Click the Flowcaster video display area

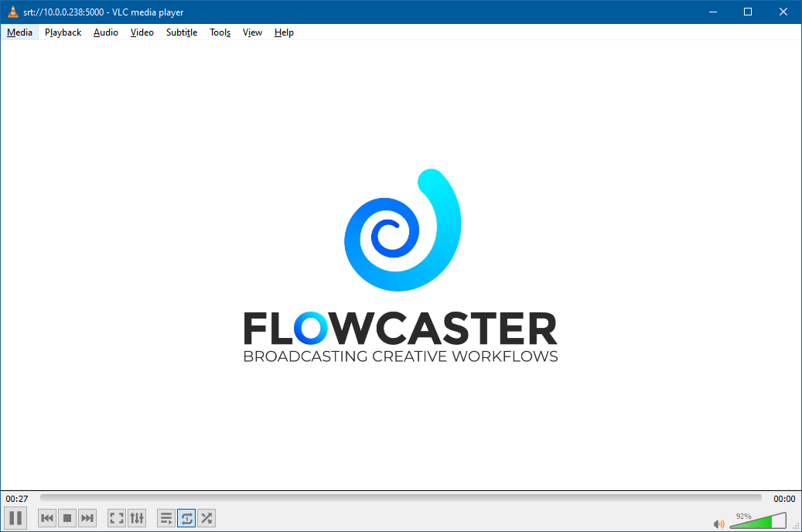click(401, 265)
